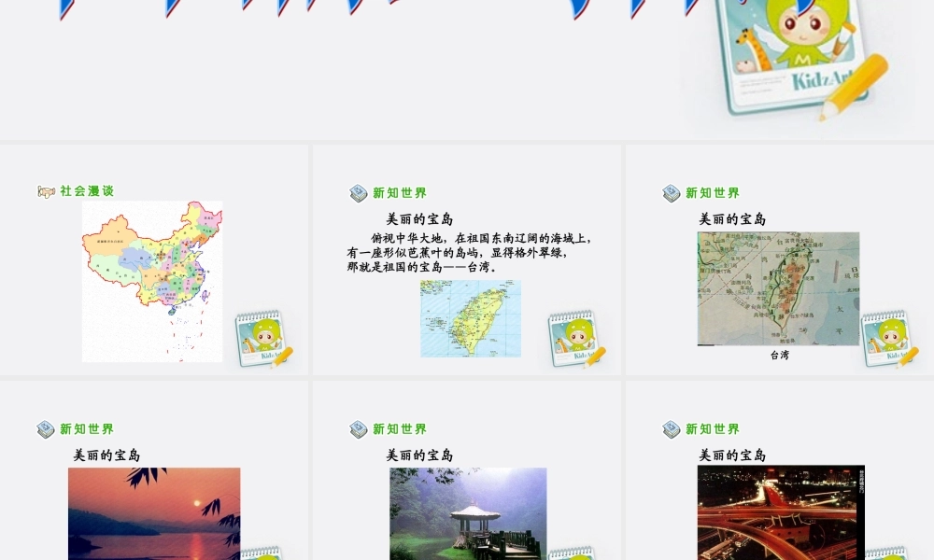This screenshot has height=560, width=934.
Task: Select the misty pavilion forest photo
Action: [x=468, y=513]
